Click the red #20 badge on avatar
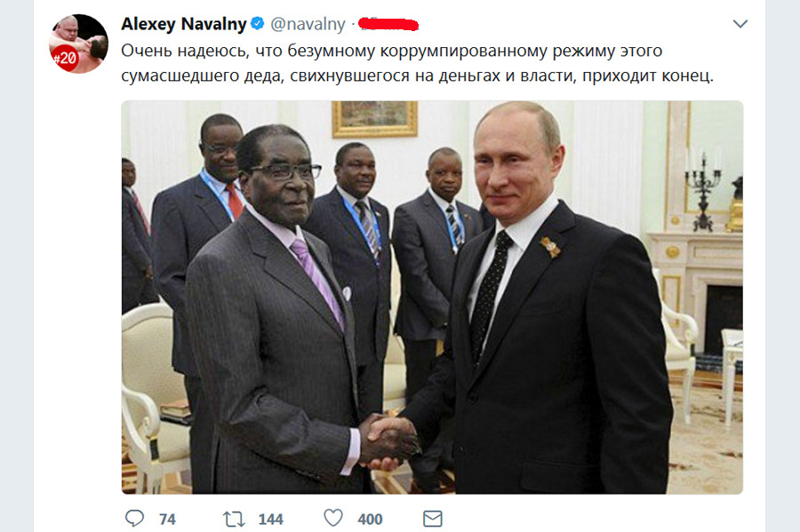800x532 pixels. [x=65, y=58]
